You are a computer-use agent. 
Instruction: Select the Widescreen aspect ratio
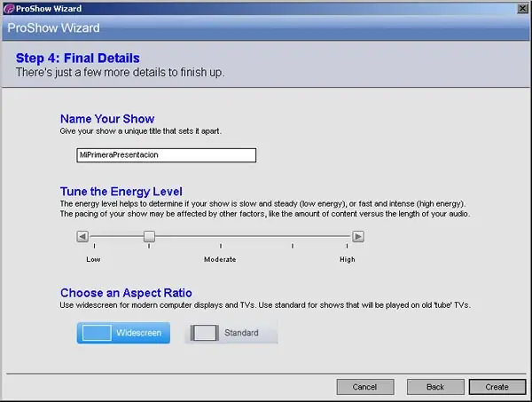(x=123, y=333)
